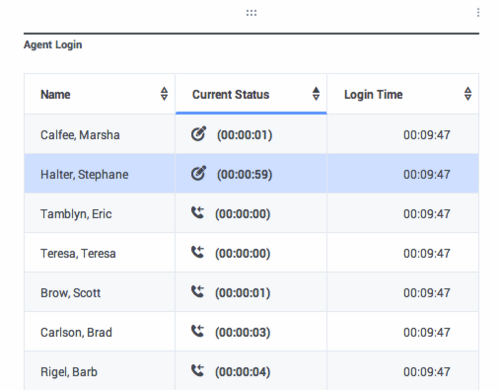Click the inbound call icon for Rigel, Barb
Screen dimensions: 500x390
tap(197, 370)
